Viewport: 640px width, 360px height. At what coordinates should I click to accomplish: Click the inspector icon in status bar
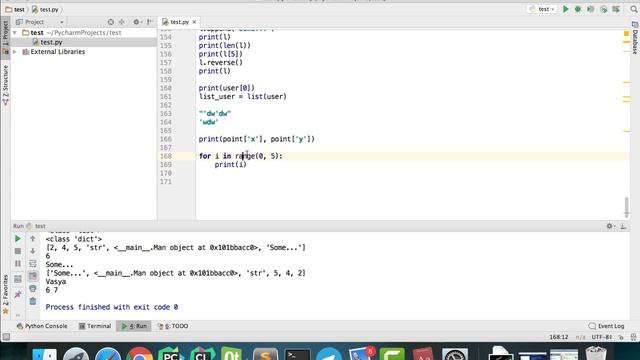tap(633, 337)
